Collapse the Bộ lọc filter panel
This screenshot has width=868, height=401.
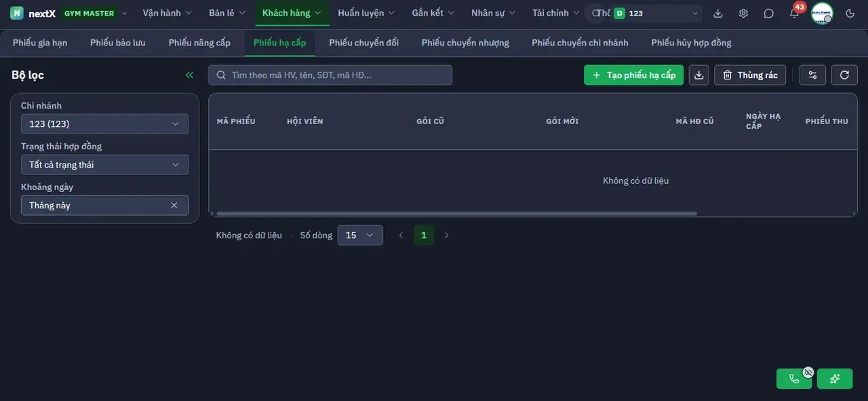click(x=189, y=75)
